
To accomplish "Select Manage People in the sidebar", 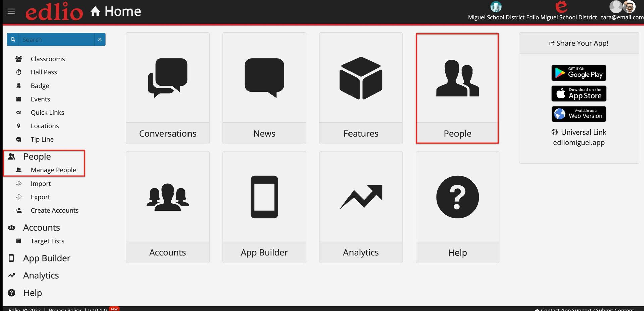I will 53,170.
